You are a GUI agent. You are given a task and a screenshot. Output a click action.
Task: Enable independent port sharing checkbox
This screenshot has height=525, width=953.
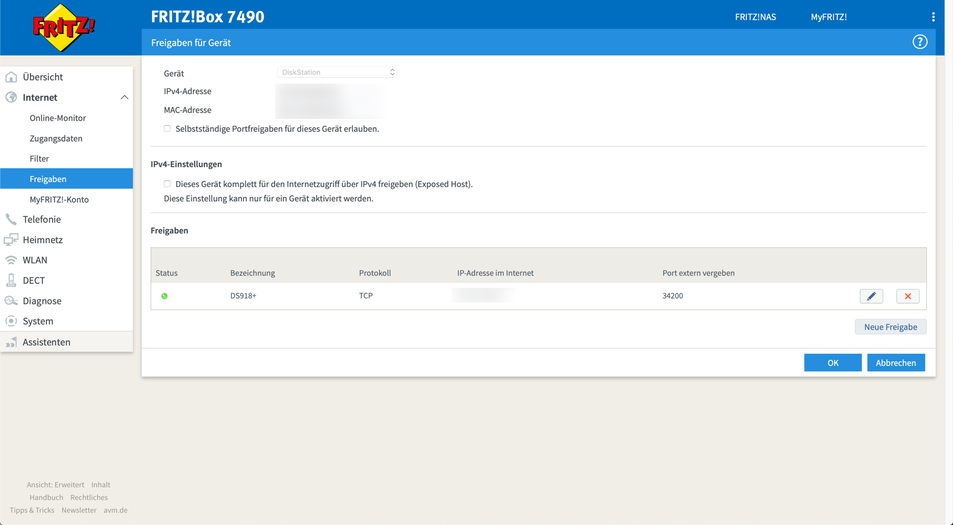[167, 129]
